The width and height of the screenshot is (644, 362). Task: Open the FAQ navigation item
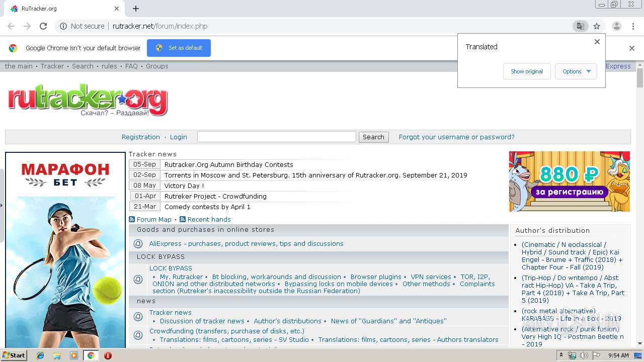(x=131, y=66)
